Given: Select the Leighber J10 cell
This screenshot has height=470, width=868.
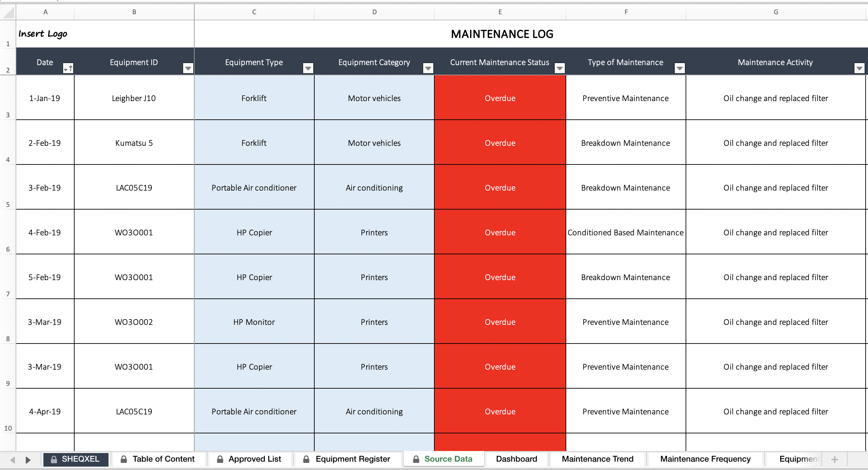Looking at the screenshot, I should pyautogui.click(x=134, y=98).
